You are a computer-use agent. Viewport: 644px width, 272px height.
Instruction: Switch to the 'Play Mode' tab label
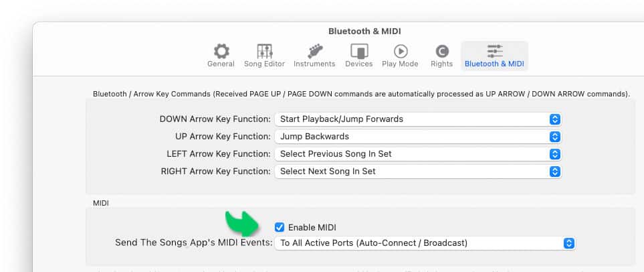[x=400, y=64]
